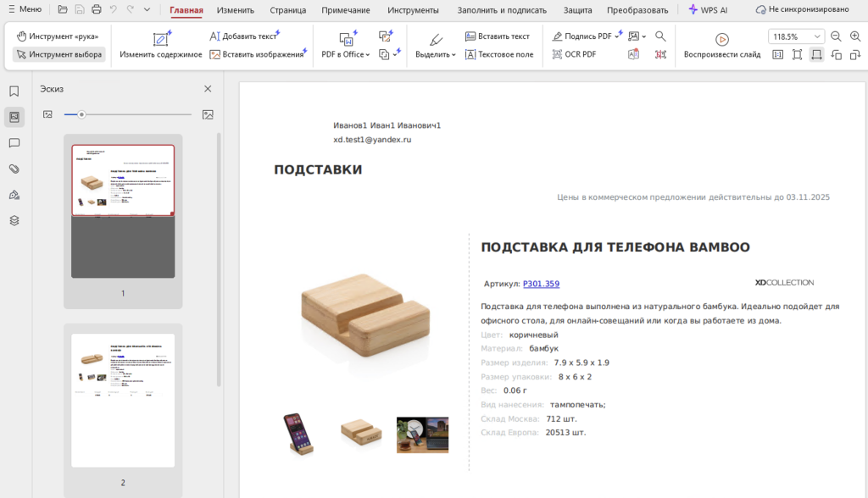The height and width of the screenshot is (498, 868).
Task: Open the layers panel icon
Action: pos(14,220)
